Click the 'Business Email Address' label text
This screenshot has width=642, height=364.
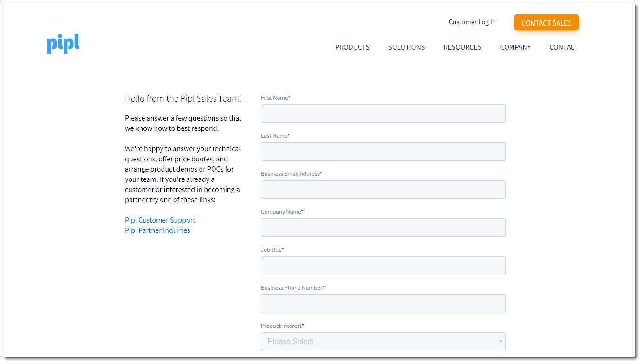pyautogui.click(x=290, y=174)
